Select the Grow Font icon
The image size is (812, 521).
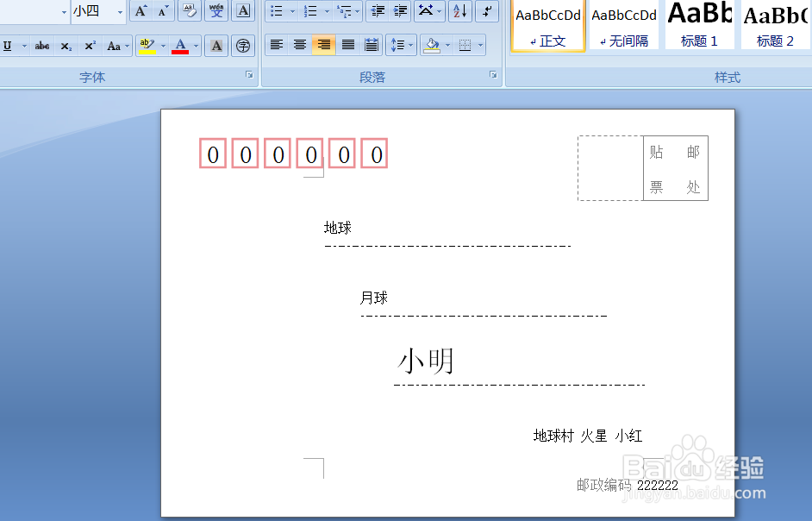pyautogui.click(x=140, y=11)
